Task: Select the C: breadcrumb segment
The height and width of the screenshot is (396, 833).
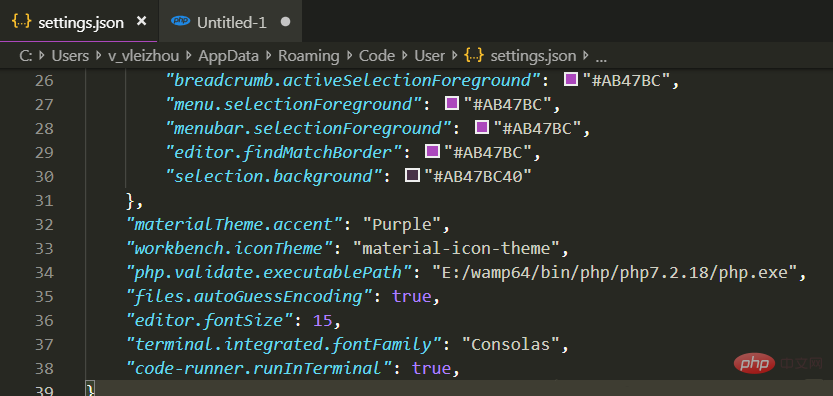Action: [26, 55]
